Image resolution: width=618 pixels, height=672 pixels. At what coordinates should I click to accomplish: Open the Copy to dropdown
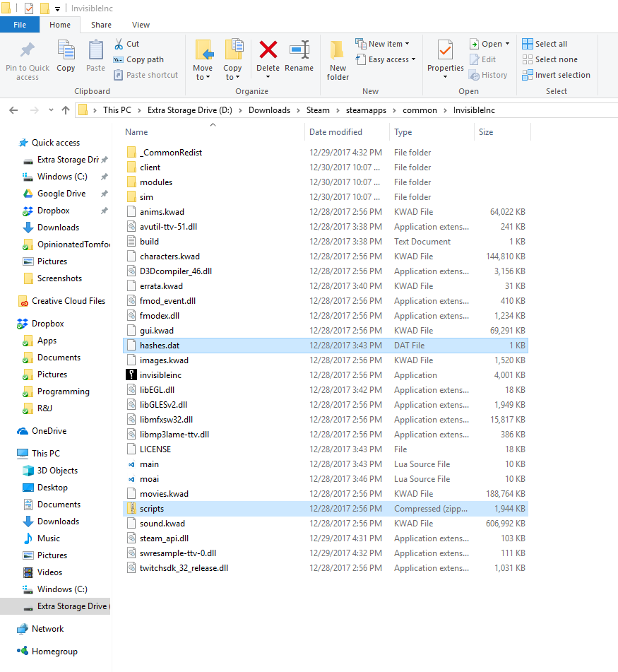point(232,72)
